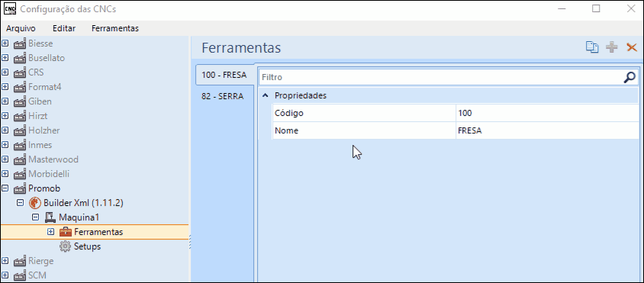Click the Builder Xml globe icon
The image size is (644, 283).
[x=35, y=203]
